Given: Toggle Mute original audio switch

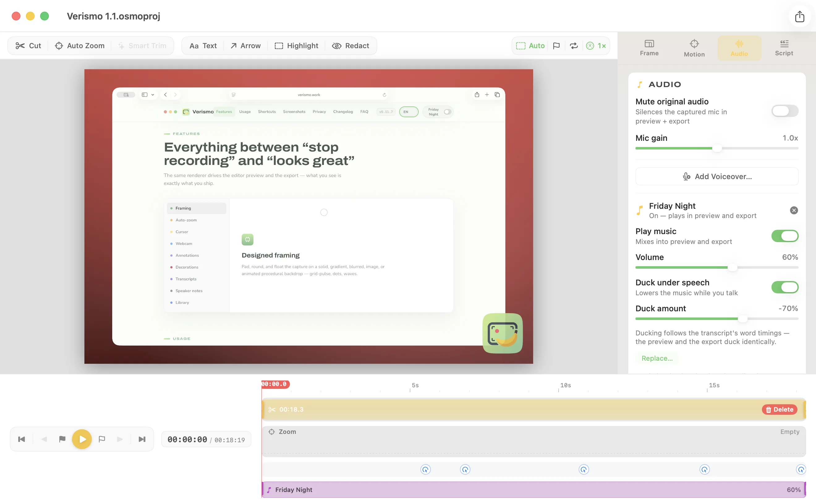Looking at the screenshot, I should coord(785,111).
